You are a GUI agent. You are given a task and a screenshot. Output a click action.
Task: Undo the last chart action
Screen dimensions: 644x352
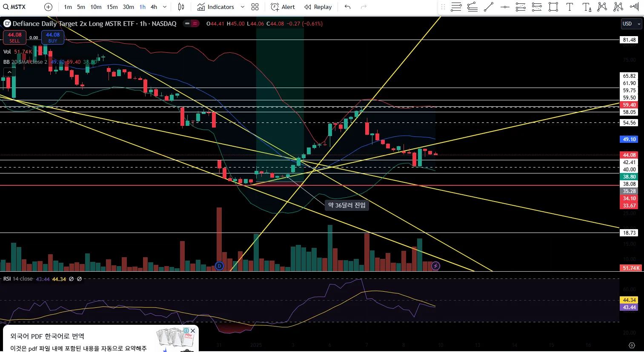pyautogui.click(x=348, y=7)
